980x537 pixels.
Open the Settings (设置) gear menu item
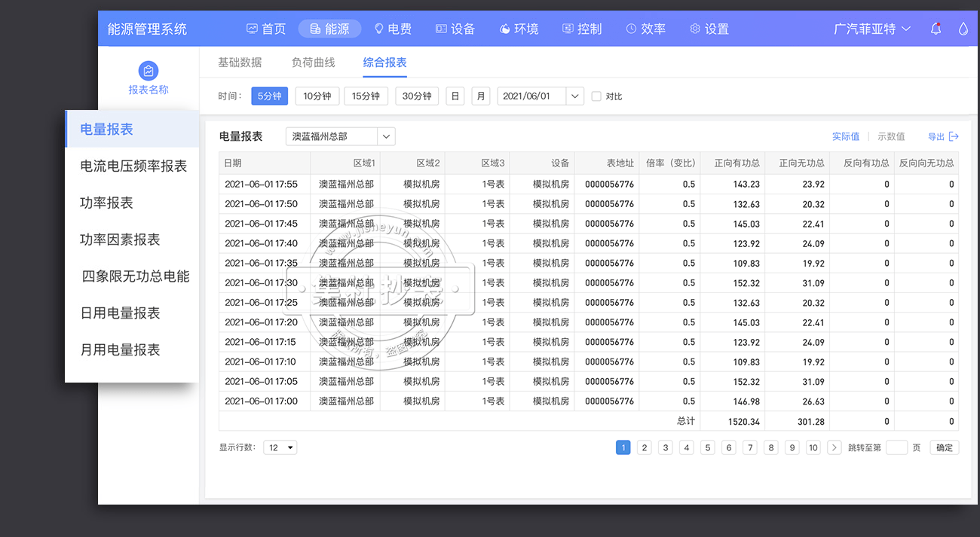709,29
